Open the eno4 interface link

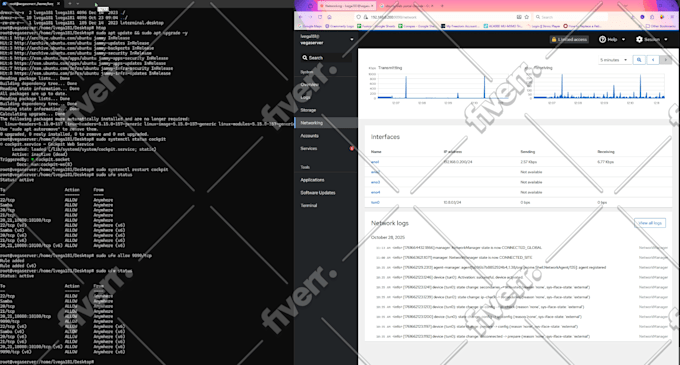tap(376, 192)
